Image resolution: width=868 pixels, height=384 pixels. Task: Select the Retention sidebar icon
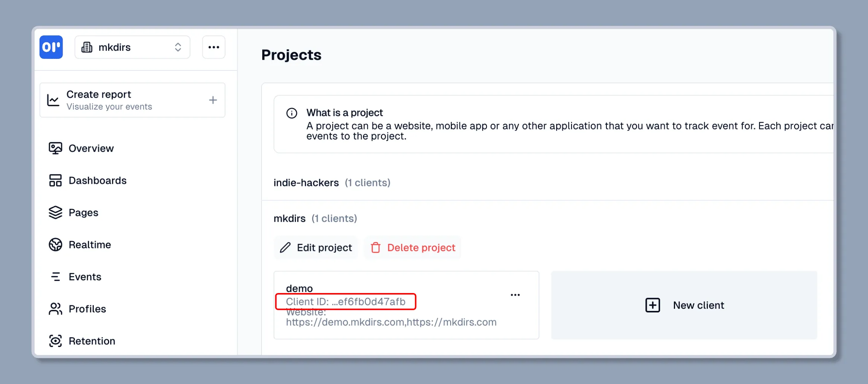point(55,341)
